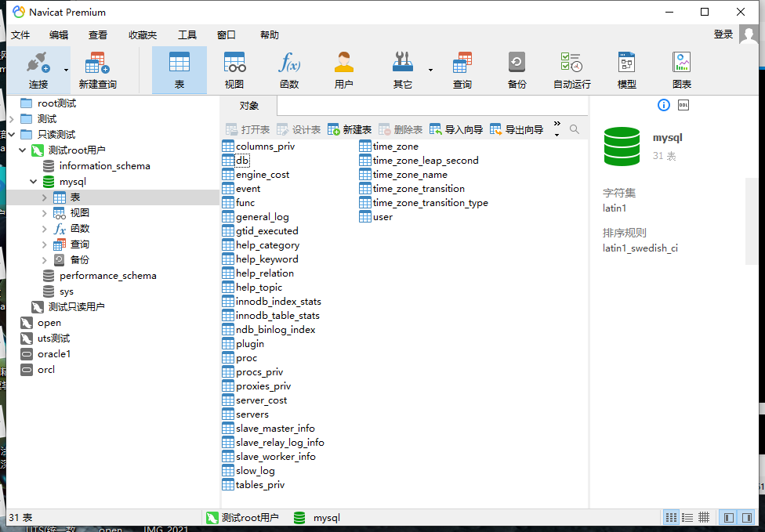Expand the 视图 tree node
The width and height of the screenshot is (765, 532).
(x=45, y=213)
